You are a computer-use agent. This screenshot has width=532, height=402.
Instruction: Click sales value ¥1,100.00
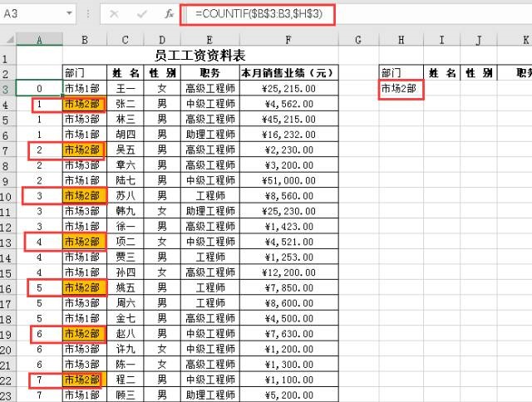[288, 380]
